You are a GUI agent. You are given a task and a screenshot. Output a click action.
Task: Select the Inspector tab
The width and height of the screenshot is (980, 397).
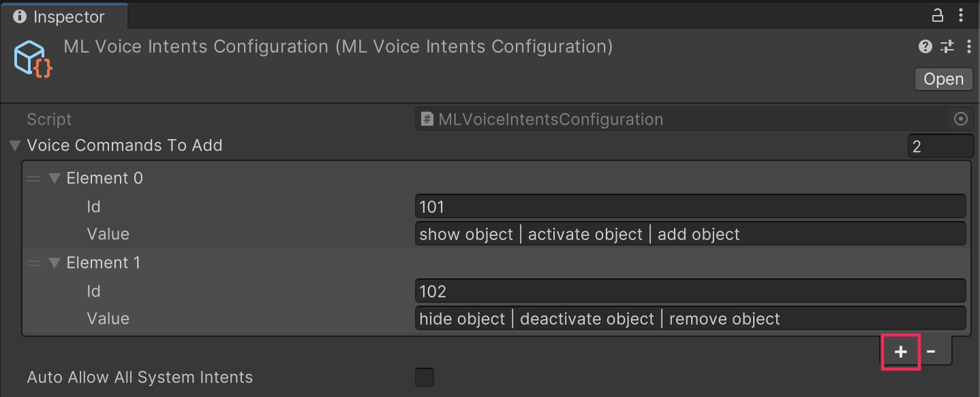[x=60, y=16]
